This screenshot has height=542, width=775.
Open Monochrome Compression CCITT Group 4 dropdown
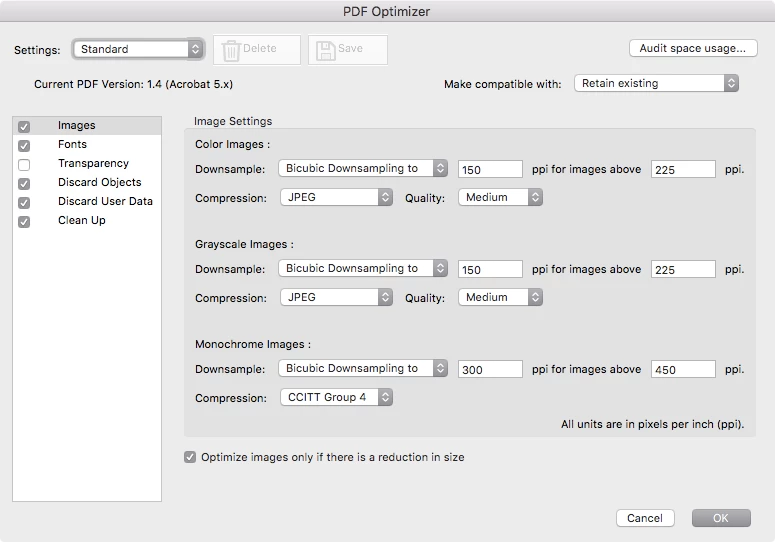(x=337, y=397)
